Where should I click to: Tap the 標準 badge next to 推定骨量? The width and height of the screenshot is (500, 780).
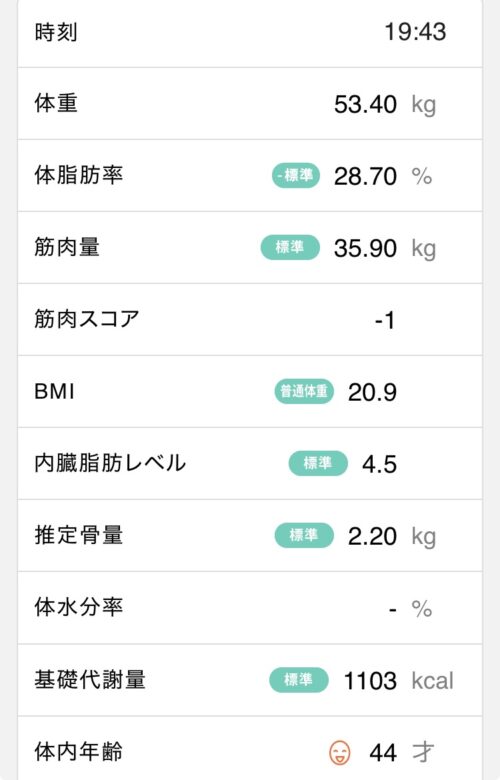tap(304, 535)
